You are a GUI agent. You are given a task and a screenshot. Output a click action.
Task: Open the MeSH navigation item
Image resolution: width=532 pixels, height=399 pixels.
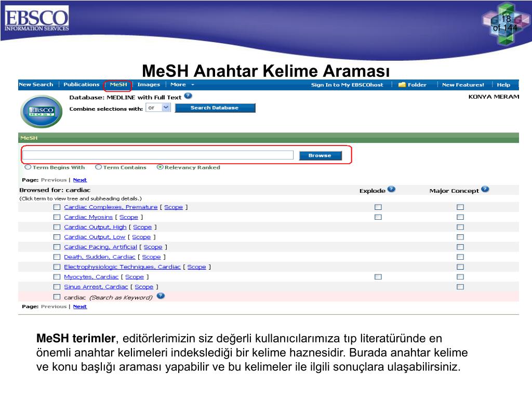[118, 85]
